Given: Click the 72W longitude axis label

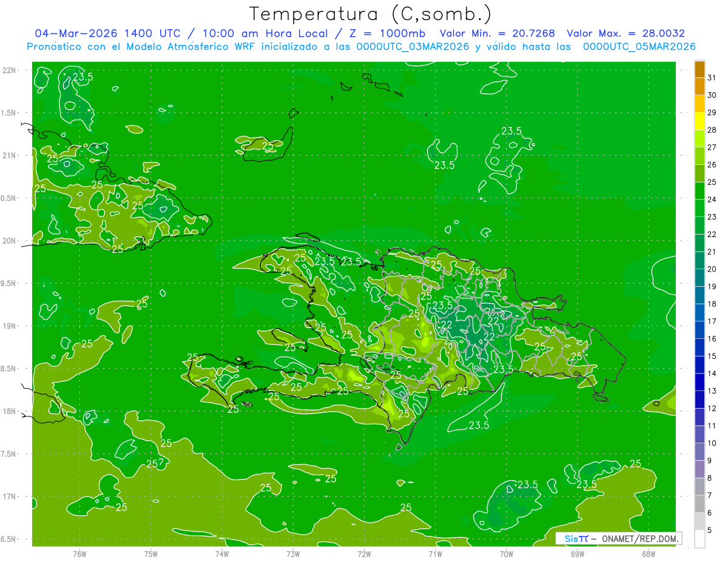Looking at the screenshot, I should (364, 554).
